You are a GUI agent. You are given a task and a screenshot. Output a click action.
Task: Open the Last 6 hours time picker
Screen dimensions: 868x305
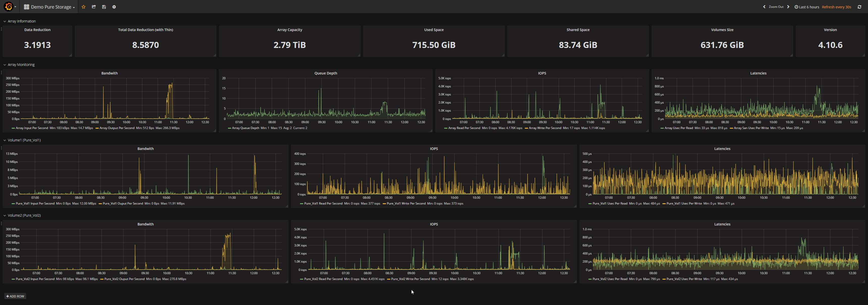807,7
